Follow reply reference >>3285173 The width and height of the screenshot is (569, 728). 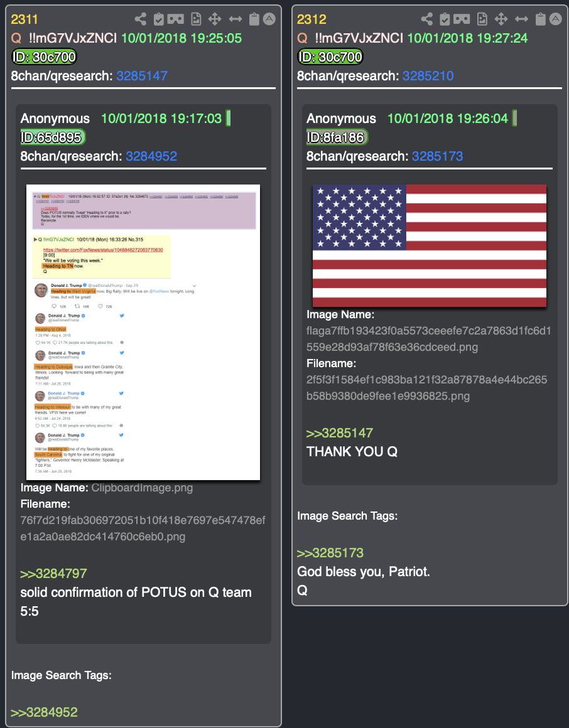pyautogui.click(x=330, y=553)
